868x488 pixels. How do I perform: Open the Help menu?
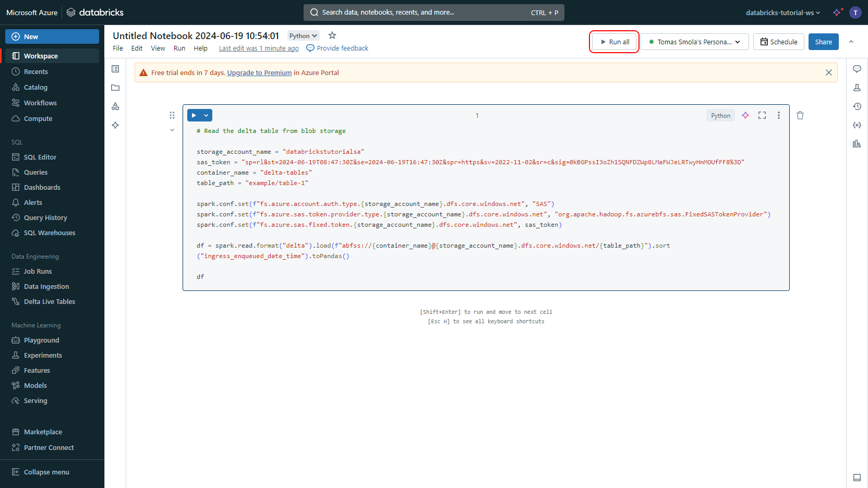click(201, 48)
